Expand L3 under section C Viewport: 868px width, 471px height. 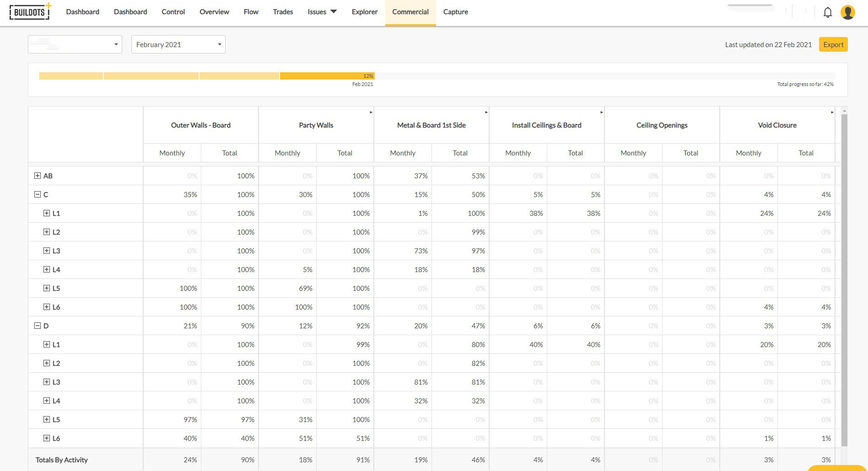[x=47, y=251]
